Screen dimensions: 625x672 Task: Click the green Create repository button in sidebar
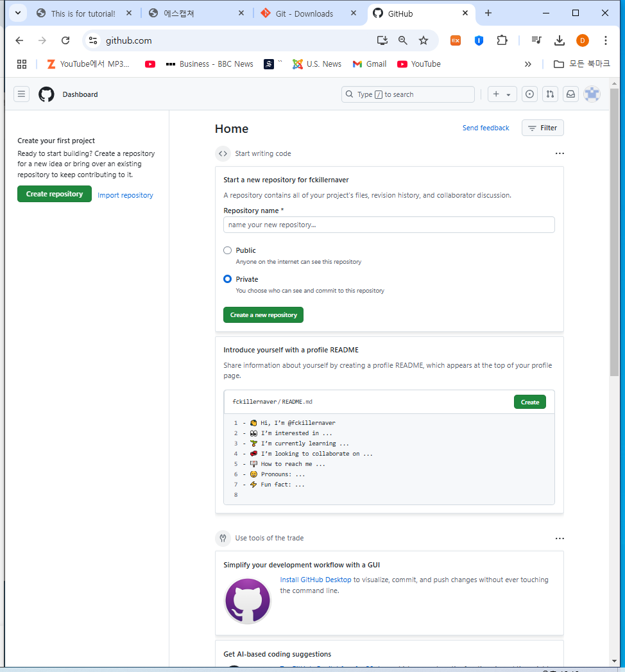click(x=55, y=194)
